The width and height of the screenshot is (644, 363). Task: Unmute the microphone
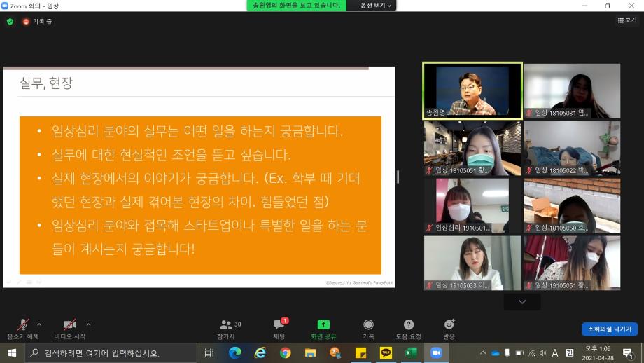pos(23,327)
